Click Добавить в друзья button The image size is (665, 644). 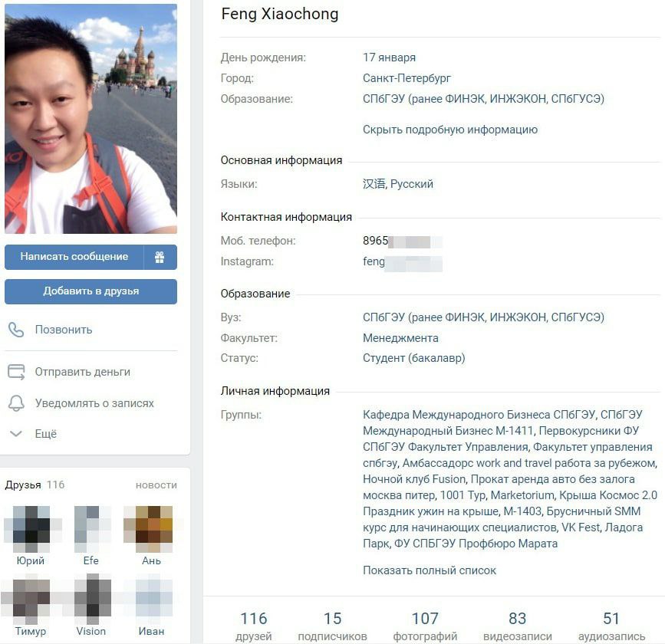[91, 291]
